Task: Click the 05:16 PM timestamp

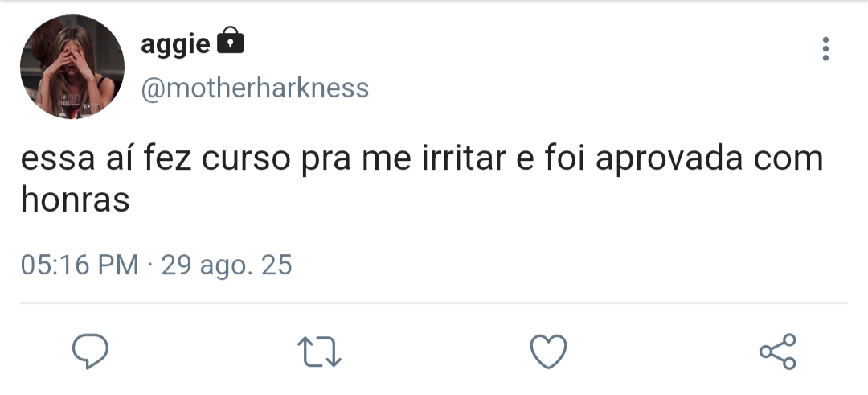Action: (80, 265)
